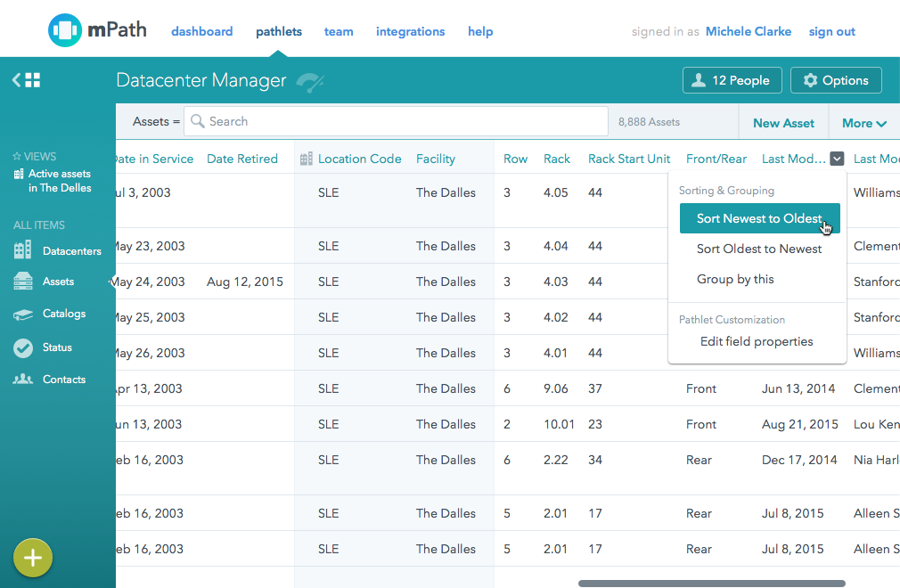Choose Sort Oldest to Newest

click(x=759, y=249)
